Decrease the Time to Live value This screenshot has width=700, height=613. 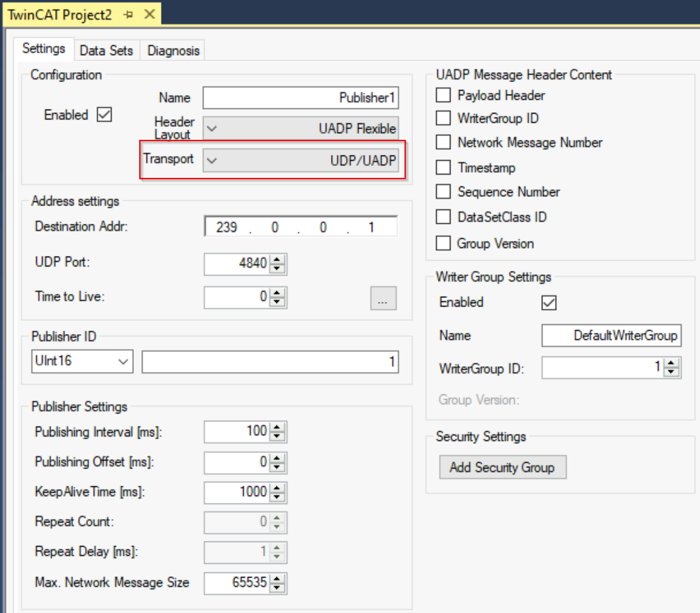coord(277,302)
